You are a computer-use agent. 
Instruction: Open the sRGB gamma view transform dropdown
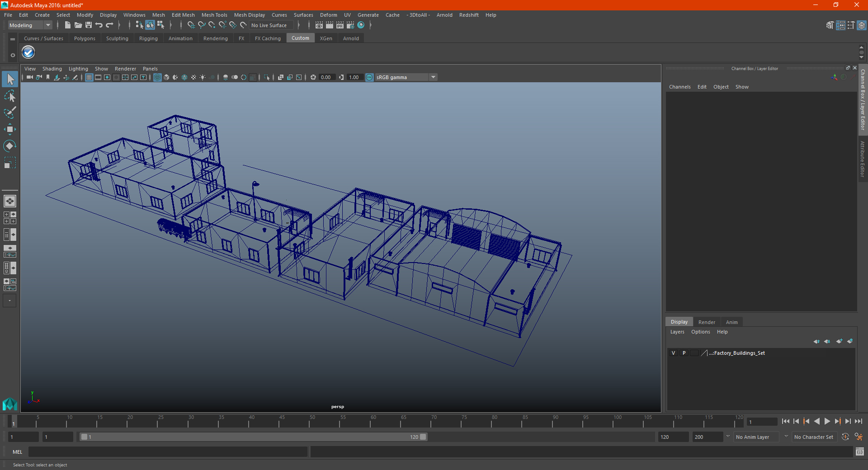pyautogui.click(x=433, y=77)
